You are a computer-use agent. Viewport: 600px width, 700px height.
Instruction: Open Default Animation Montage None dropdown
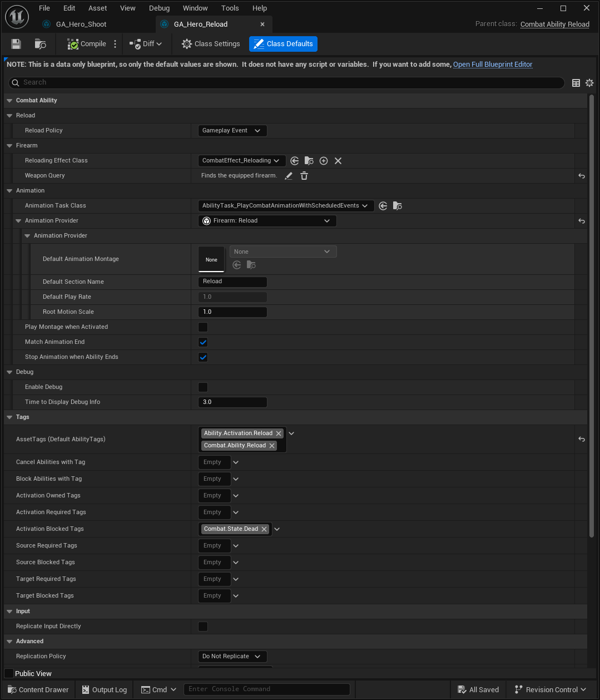[x=283, y=252]
